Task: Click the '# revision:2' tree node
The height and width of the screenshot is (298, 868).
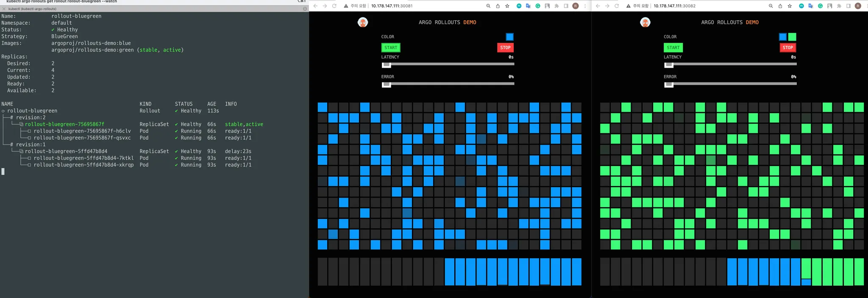Action: pos(28,118)
